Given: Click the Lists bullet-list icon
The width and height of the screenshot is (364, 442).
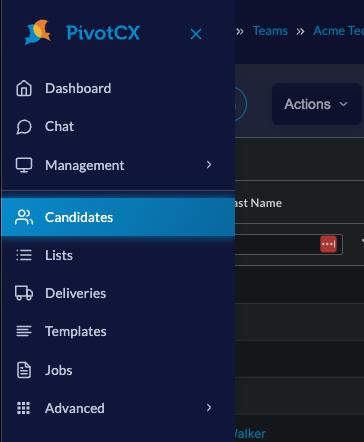Looking at the screenshot, I should tap(24, 255).
